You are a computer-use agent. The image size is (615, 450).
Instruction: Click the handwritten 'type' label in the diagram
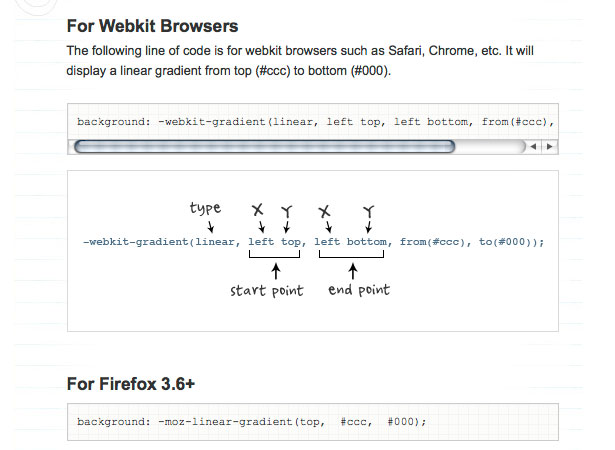(205, 208)
